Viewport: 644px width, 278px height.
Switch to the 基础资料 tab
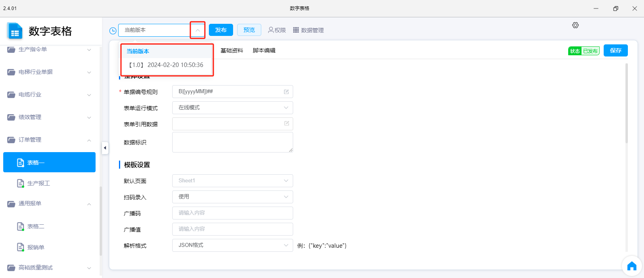(231, 50)
